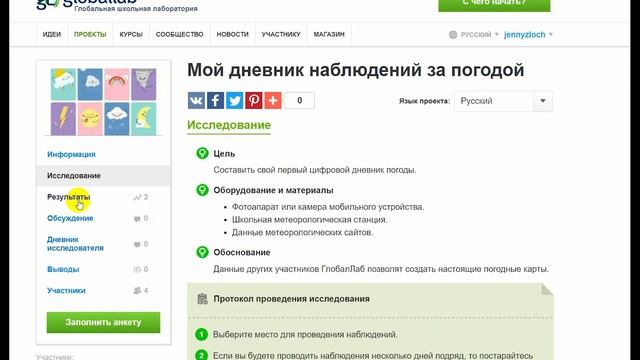
Task: Click the comment icon beside Обсуждение count
Action: tap(137, 219)
